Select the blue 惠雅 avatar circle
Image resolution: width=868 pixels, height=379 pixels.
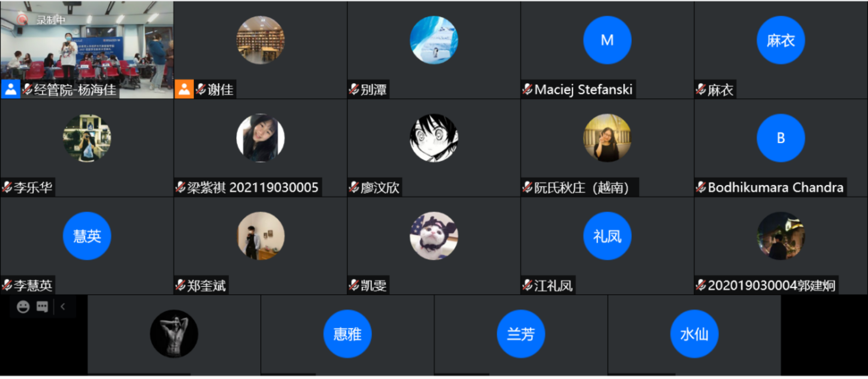[x=347, y=334]
